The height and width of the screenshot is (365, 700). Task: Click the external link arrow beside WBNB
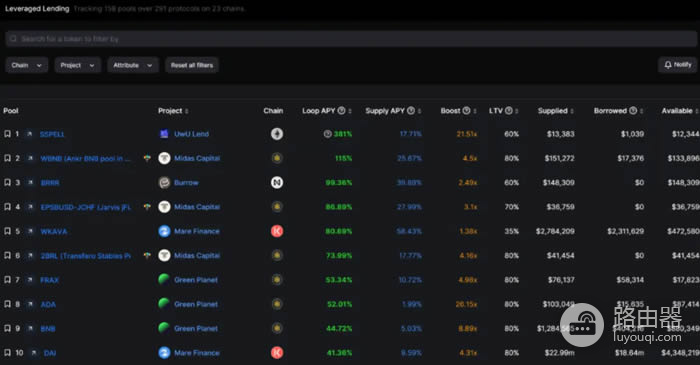[x=30, y=158]
